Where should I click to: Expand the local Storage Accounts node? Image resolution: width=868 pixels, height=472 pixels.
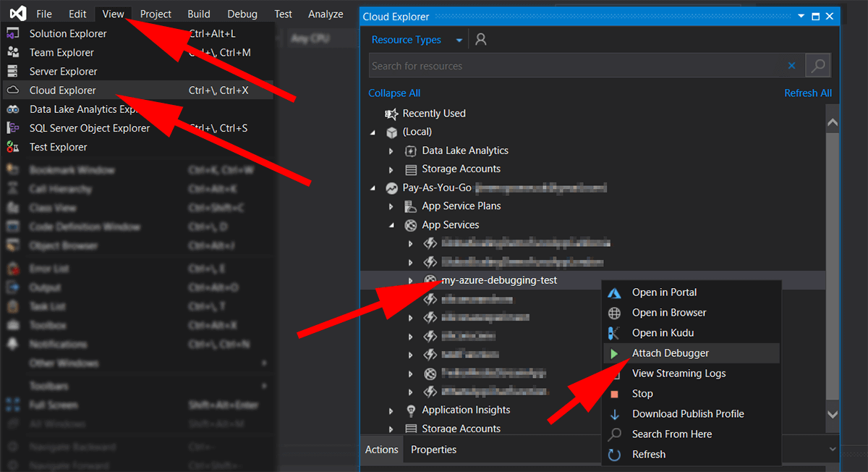pyautogui.click(x=391, y=169)
